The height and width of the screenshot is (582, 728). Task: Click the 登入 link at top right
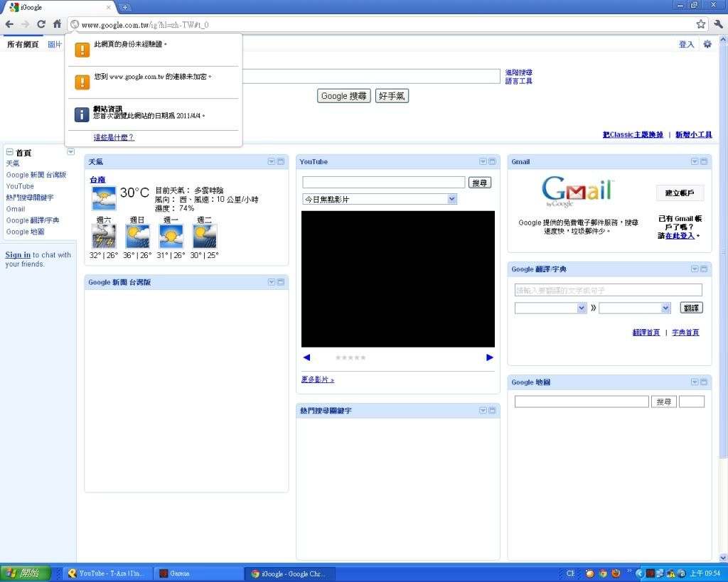(686, 45)
